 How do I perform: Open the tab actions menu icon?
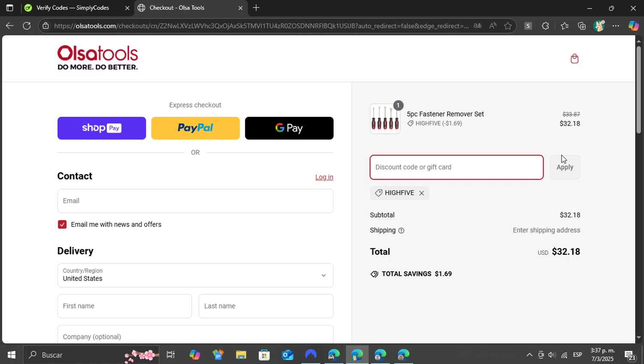9,8
